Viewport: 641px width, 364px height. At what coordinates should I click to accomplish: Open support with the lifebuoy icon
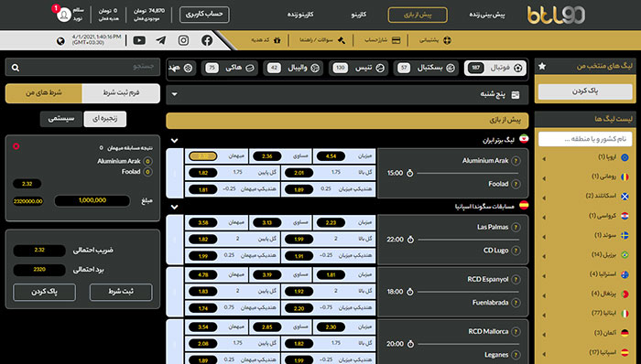click(x=435, y=40)
